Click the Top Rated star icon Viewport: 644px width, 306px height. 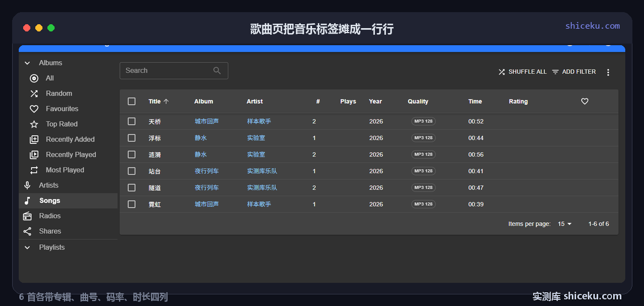coord(34,124)
